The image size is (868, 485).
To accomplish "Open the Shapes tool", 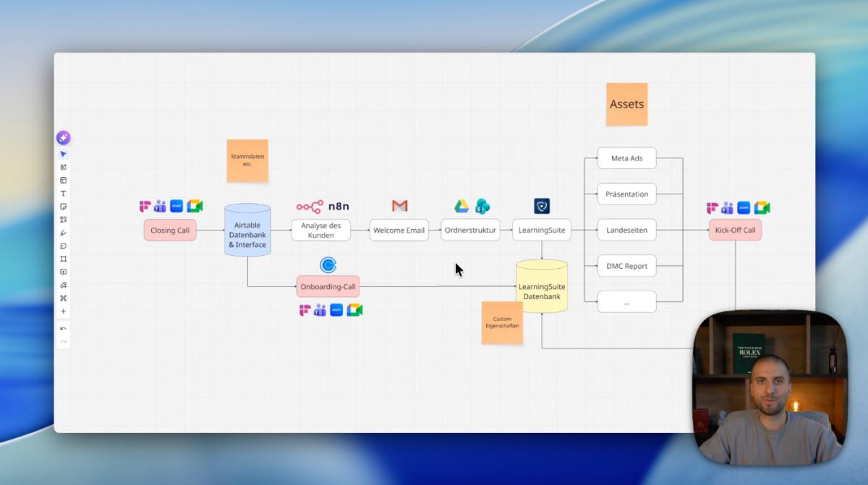I will click(x=63, y=220).
